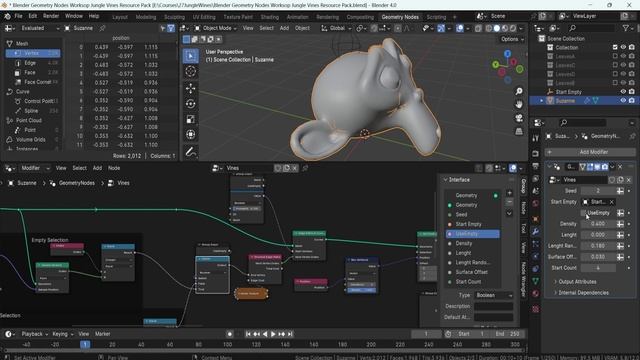
Task: Open the Modifiers wrench tab in properties
Action: click(x=536, y=232)
